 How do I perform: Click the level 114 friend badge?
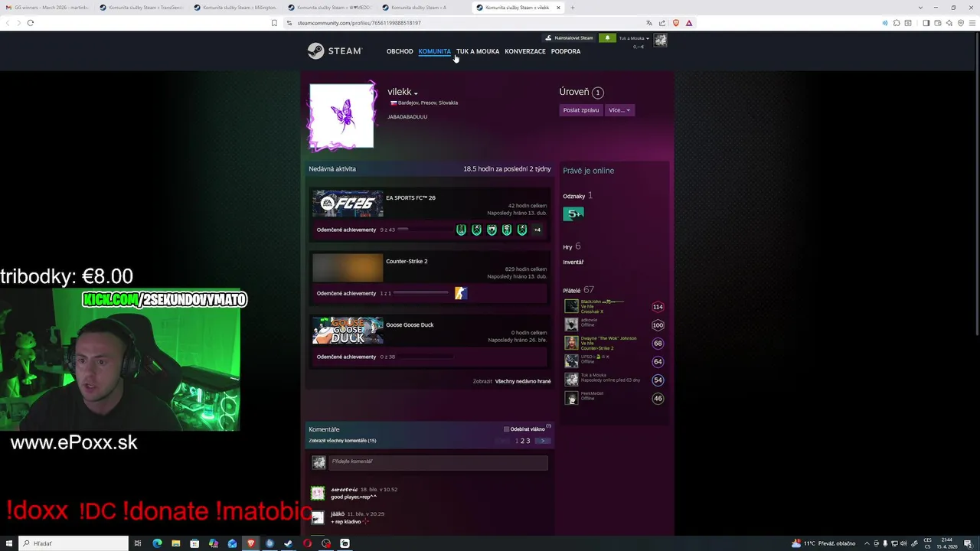[658, 307]
